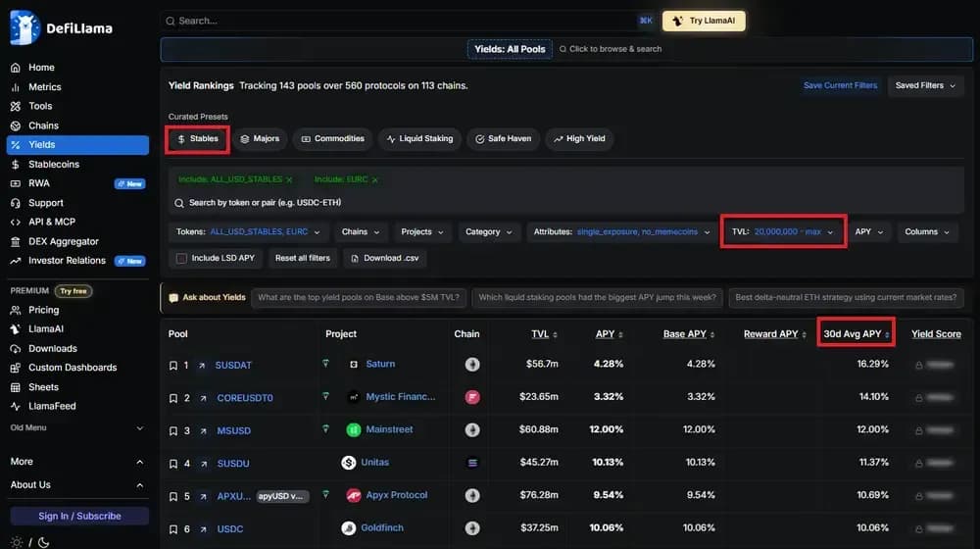This screenshot has height=549, width=980.
Task: Click the API & MCP code icon
Action: click(x=16, y=222)
